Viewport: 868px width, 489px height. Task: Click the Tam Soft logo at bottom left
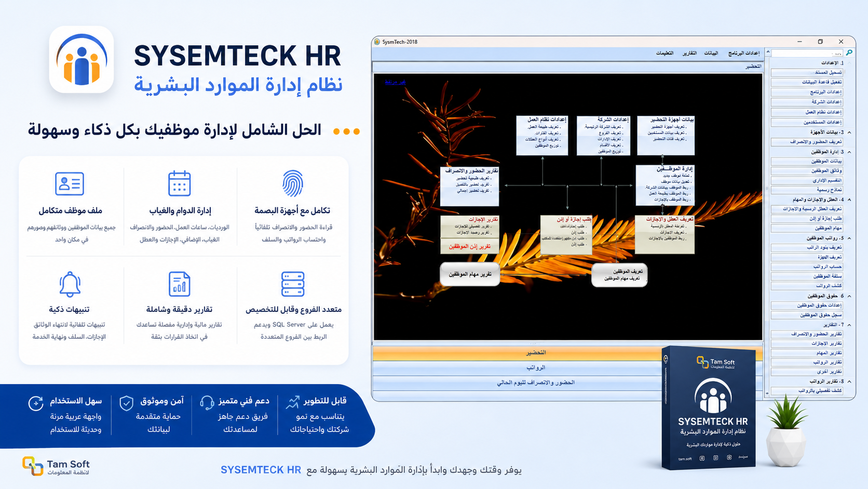(56, 466)
